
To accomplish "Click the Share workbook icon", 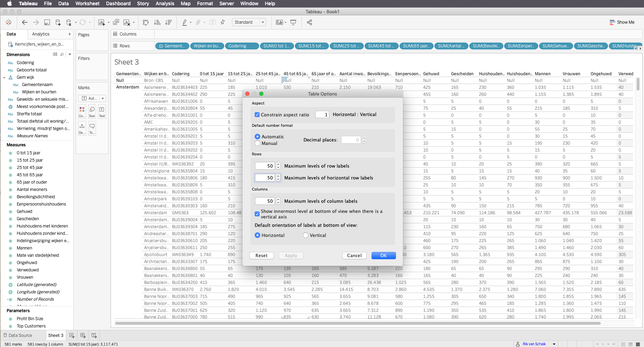I will tap(309, 22).
